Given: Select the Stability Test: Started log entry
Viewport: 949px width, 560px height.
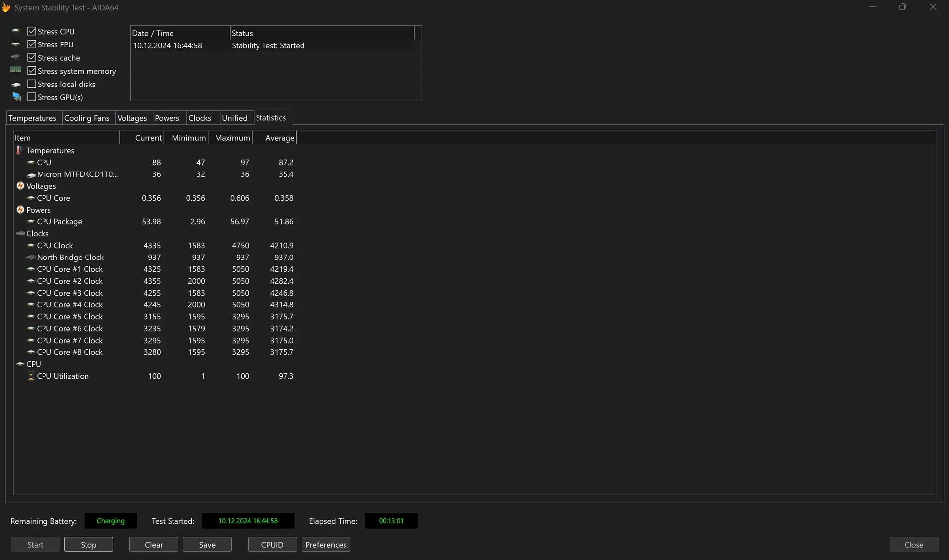Looking at the screenshot, I should click(x=273, y=45).
